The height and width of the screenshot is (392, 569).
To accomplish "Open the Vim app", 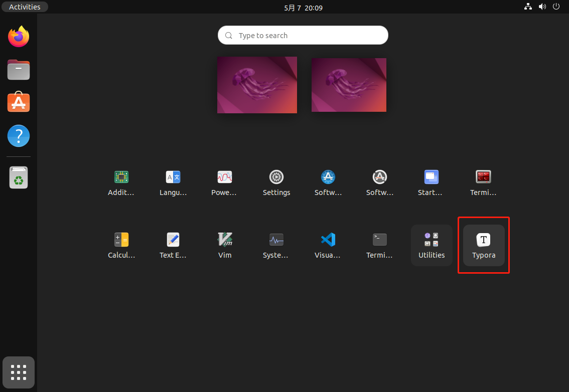I will point(225,245).
